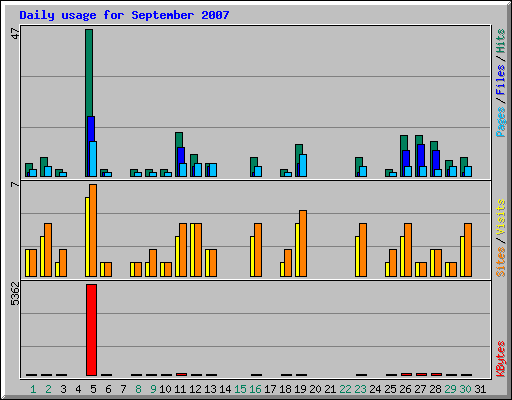Screen dimensions: 512x400
Task: Click the "47" axis maximum label
Action: [x=15, y=33]
